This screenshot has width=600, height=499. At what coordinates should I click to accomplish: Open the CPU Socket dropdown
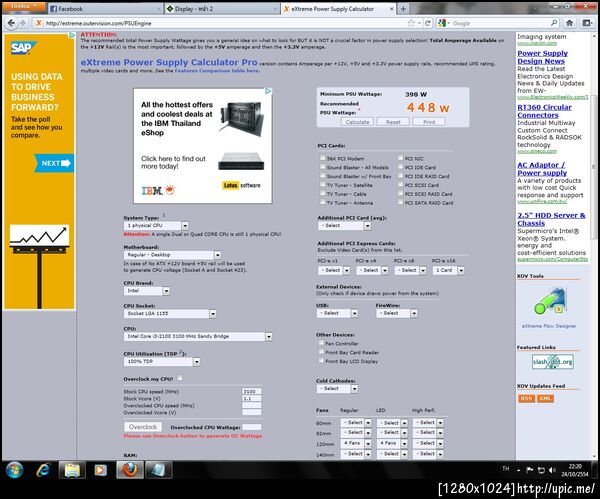[x=170, y=314]
